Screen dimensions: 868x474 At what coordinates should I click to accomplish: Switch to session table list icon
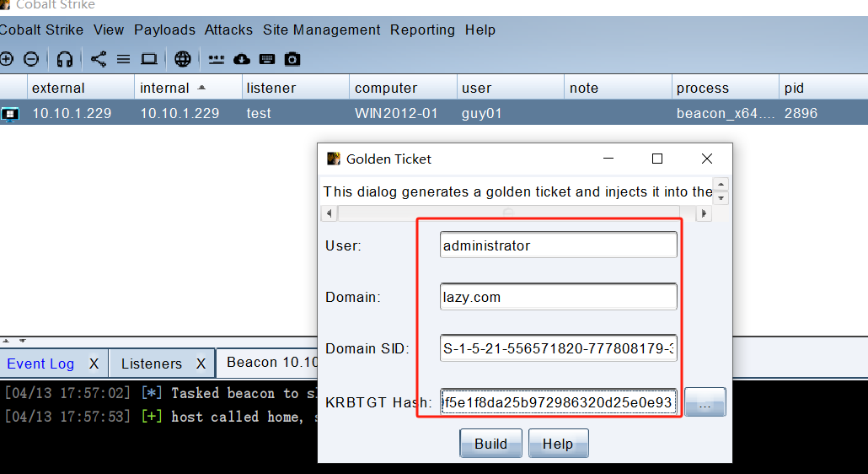tap(123, 59)
